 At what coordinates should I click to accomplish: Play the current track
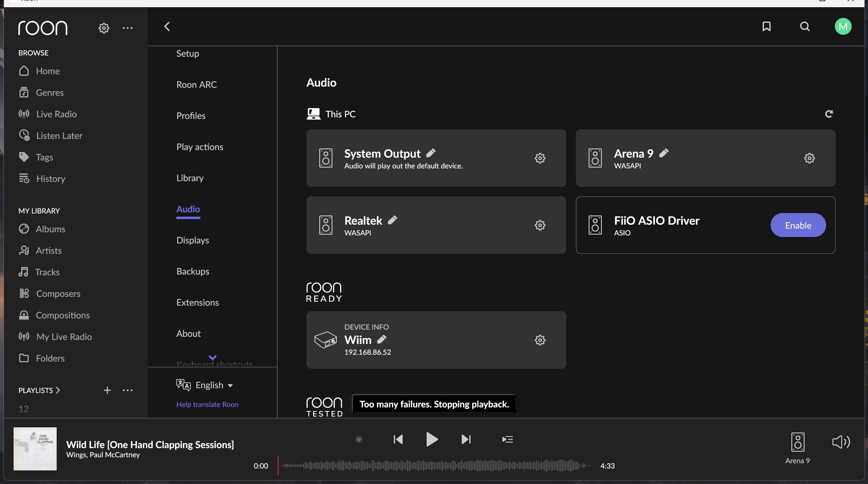(x=432, y=439)
